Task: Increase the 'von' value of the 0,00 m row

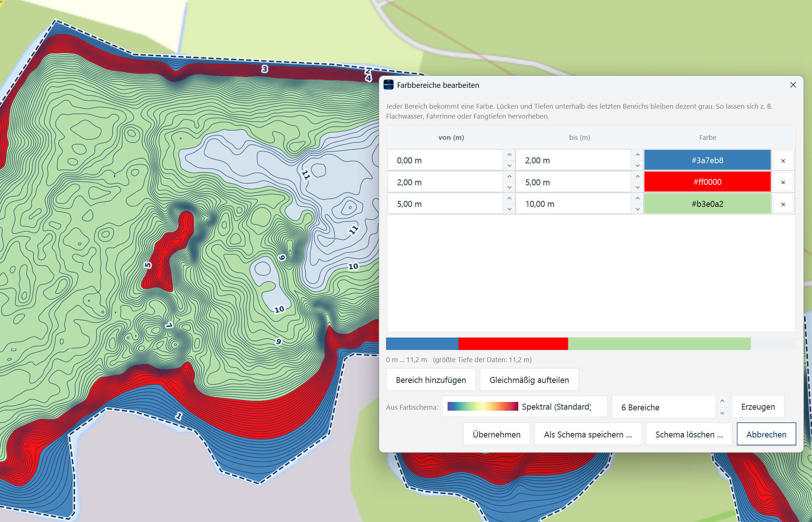Action: pos(509,155)
